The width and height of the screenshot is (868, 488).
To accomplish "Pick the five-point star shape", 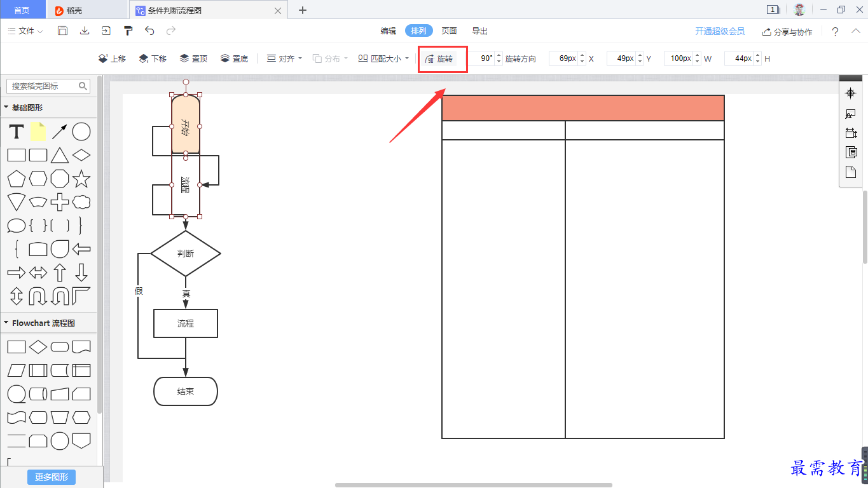I will [81, 179].
